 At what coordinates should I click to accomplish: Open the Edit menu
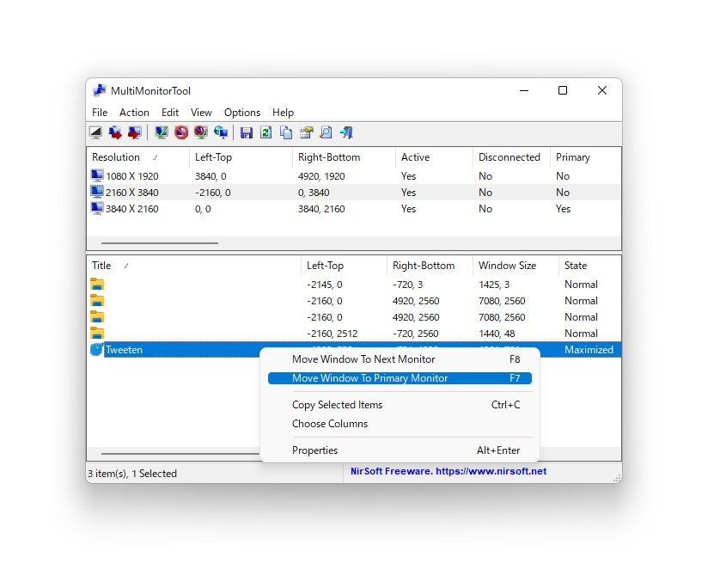(x=170, y=113)
